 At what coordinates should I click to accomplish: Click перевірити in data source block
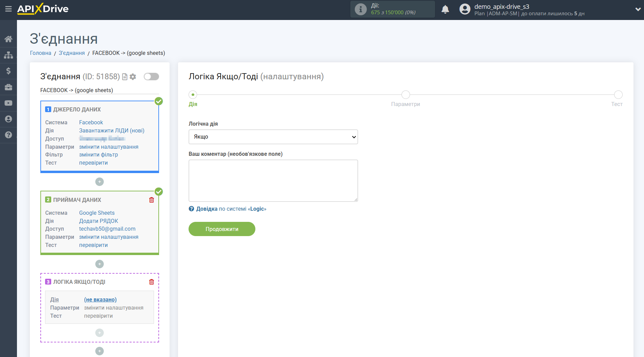pos(93,163)
